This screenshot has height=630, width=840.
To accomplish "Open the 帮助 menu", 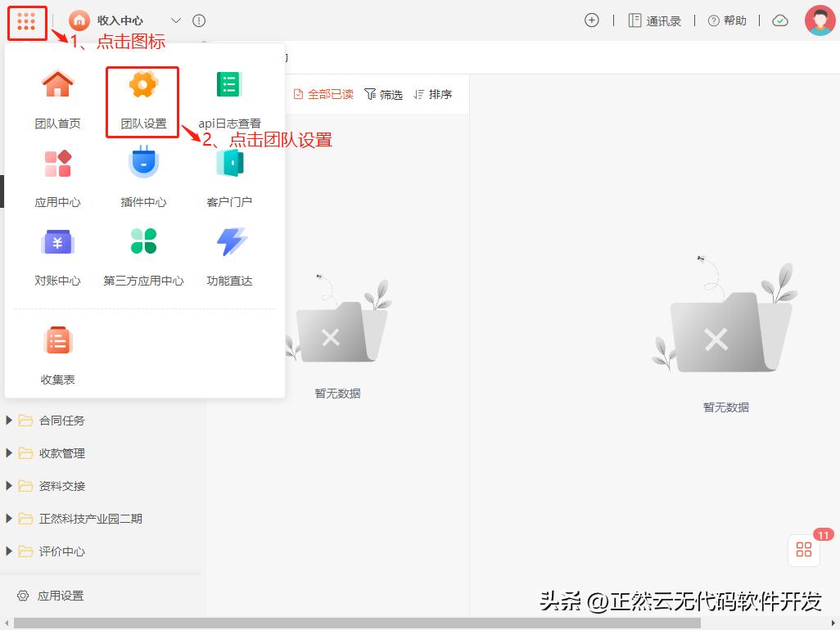I will 727,20.
